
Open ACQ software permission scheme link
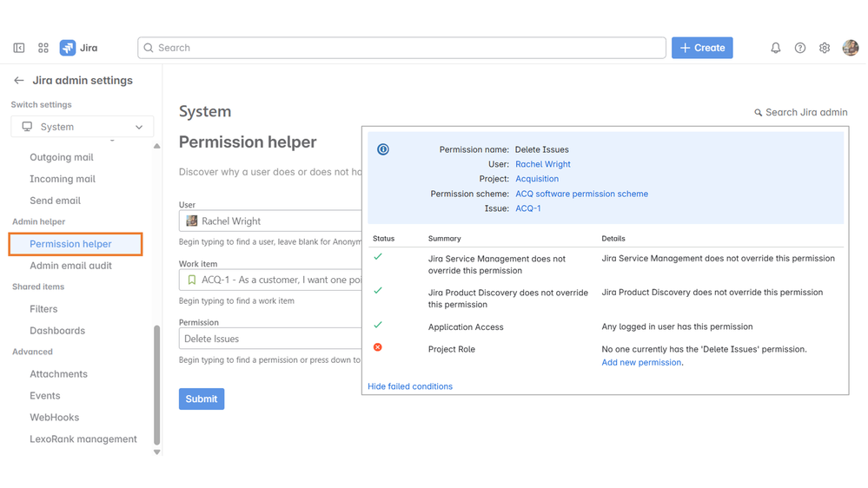tap(581, 194)
